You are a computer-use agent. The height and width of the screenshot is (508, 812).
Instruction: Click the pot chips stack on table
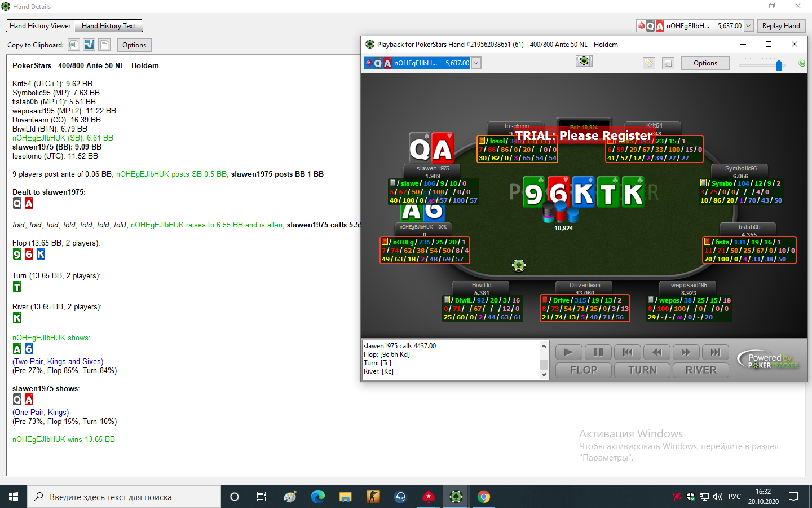[561, 212]
